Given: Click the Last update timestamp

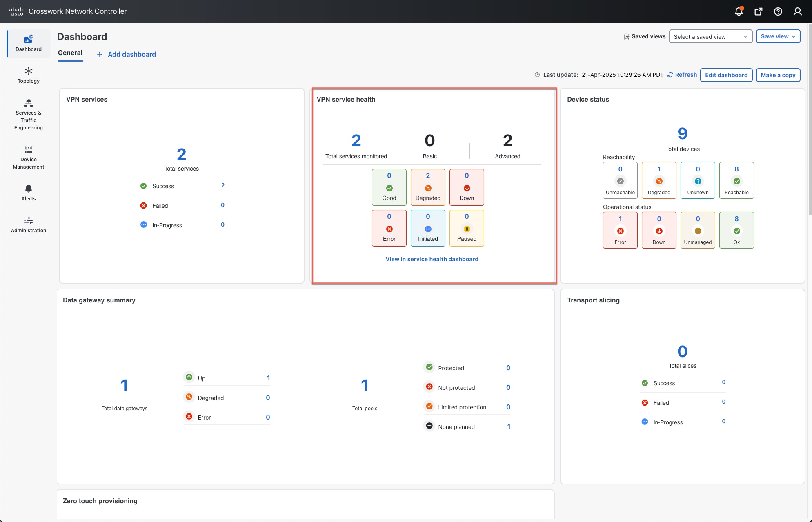Looking at the screenshot, I should coord(623,75).
